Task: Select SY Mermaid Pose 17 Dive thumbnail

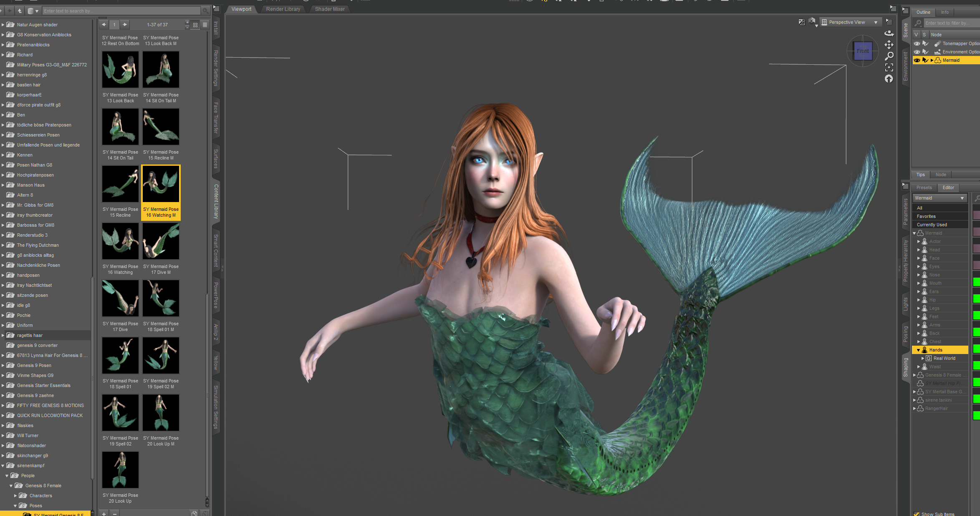Action: pyautogui.click(x=120, y=298)
